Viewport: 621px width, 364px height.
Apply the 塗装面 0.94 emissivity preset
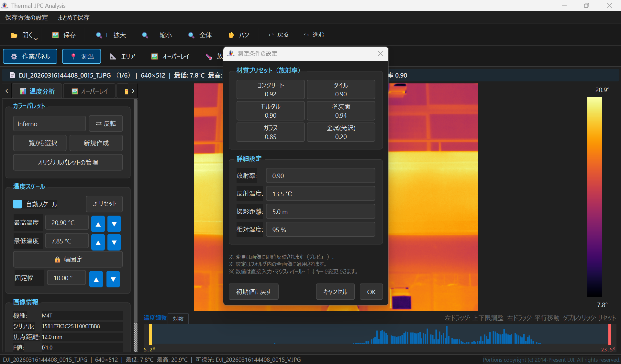pos(341,111)
